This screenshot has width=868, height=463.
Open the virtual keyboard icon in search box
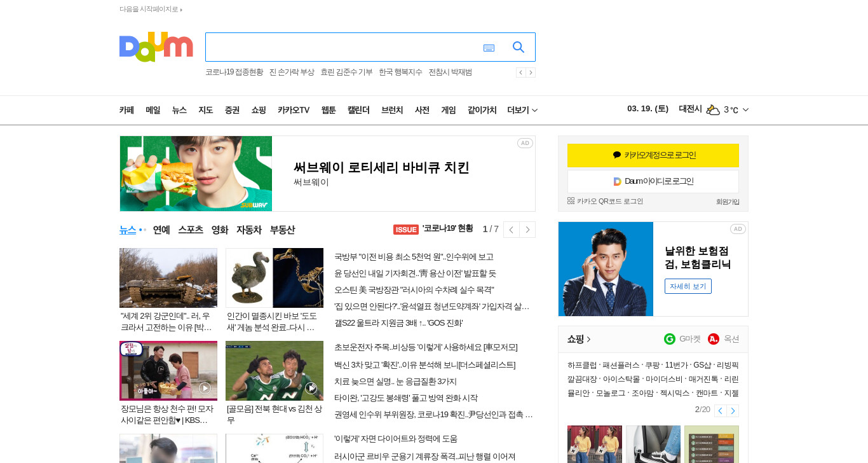point(489,48)
